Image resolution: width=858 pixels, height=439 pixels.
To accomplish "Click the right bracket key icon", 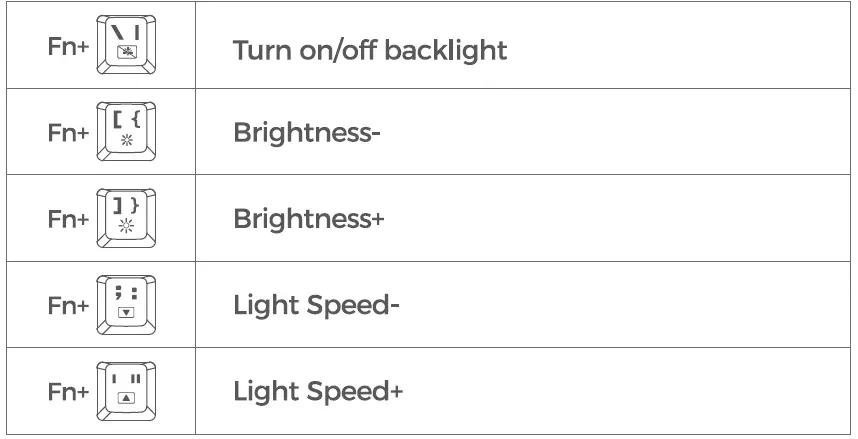I will click(127, 218).
